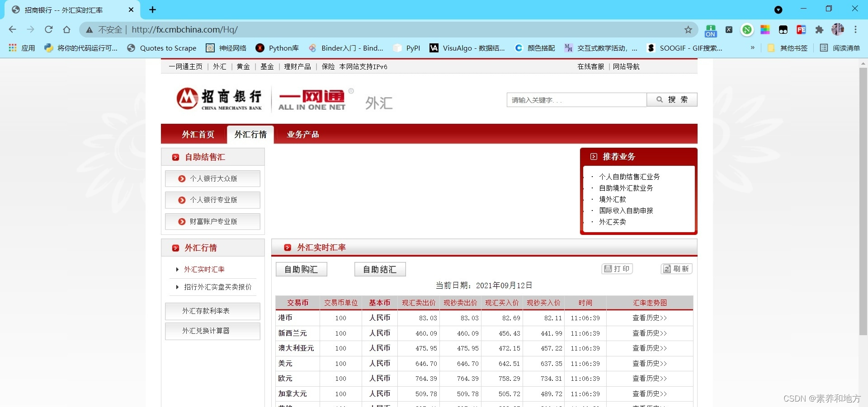
Task: Click the green ON extension icon
Action: (x=711, y=30)
